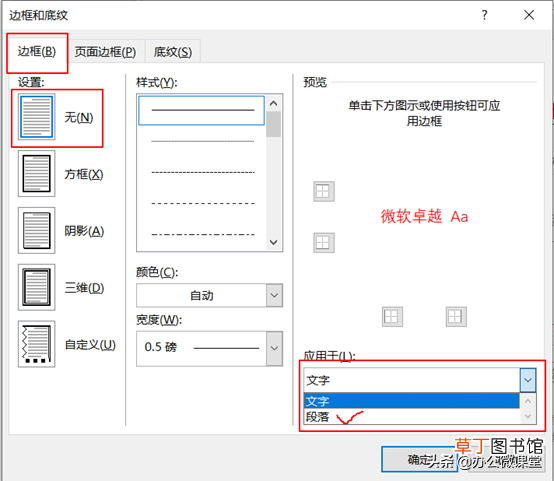Collapse the 应用于 apply-to dropdown arrow
This screenshot has height=481, width=554.
point(528,380)
